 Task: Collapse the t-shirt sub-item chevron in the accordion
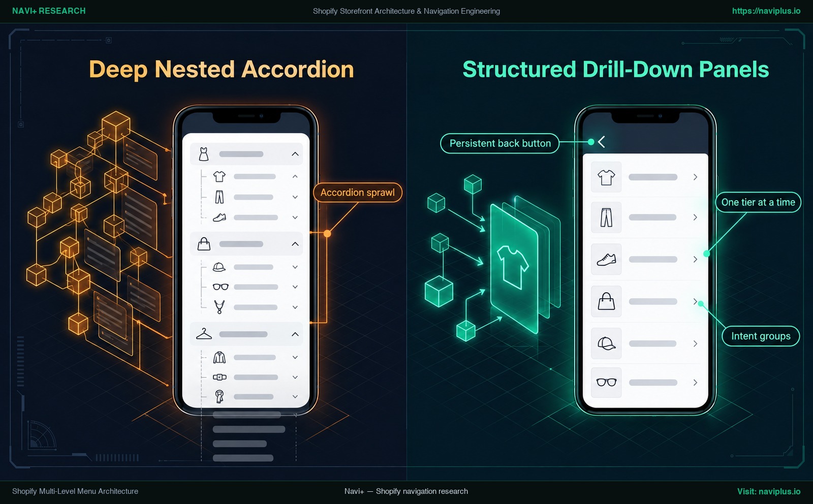point(295,176)
